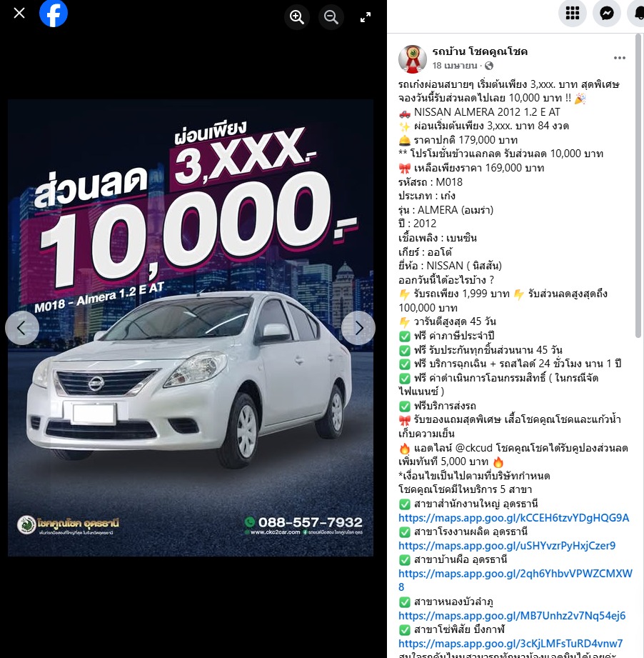Open the Facebook apps menu grid

click(573, 14)
